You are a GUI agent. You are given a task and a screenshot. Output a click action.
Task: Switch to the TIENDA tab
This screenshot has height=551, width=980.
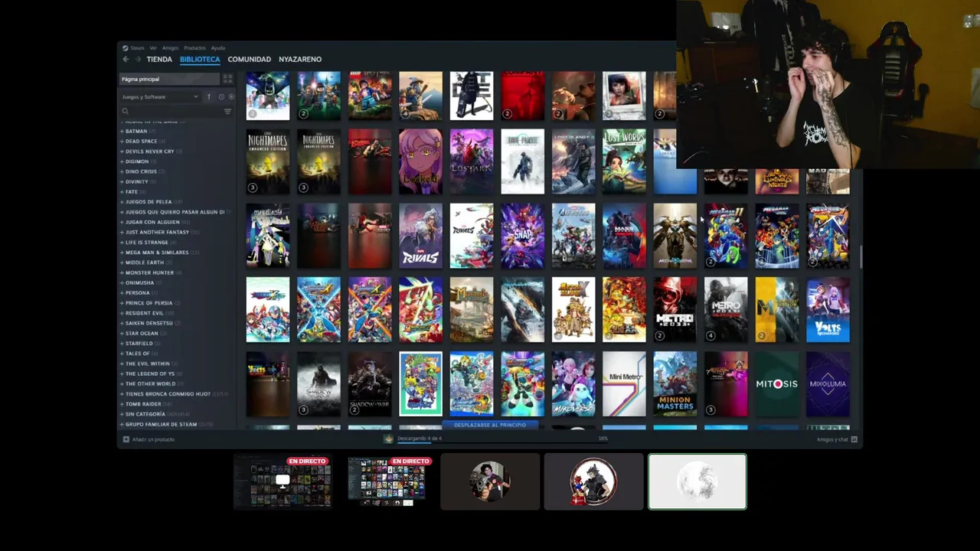tap(159, 59)
